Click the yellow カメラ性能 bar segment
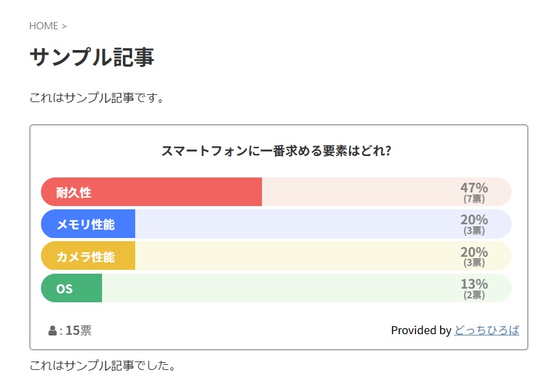 pos(88,255)
